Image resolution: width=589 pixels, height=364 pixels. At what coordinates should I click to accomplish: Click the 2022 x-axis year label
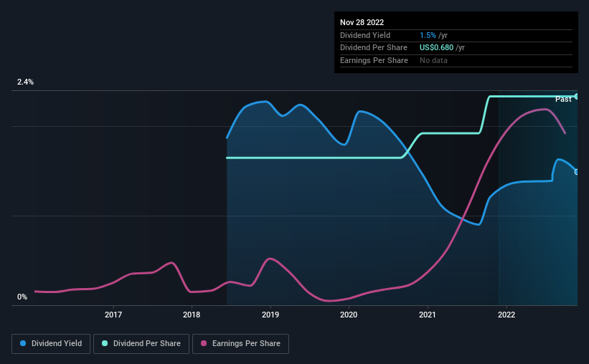[506, 315]
